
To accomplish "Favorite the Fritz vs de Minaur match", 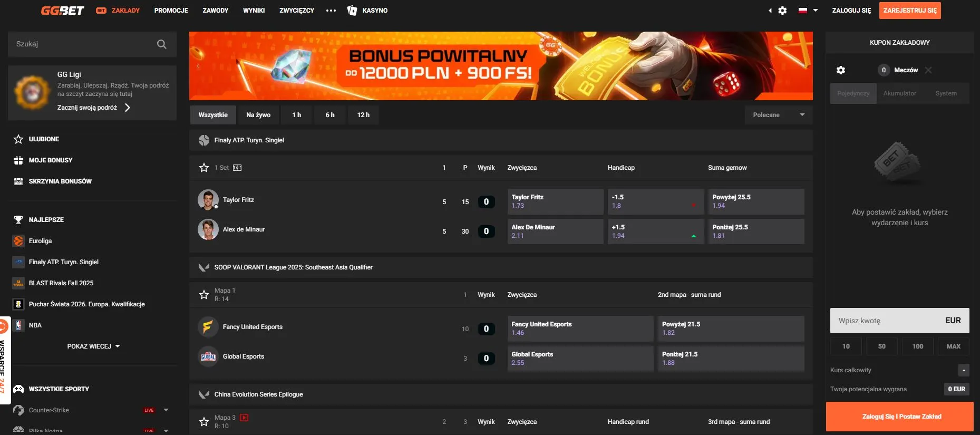I will point(204,168).
